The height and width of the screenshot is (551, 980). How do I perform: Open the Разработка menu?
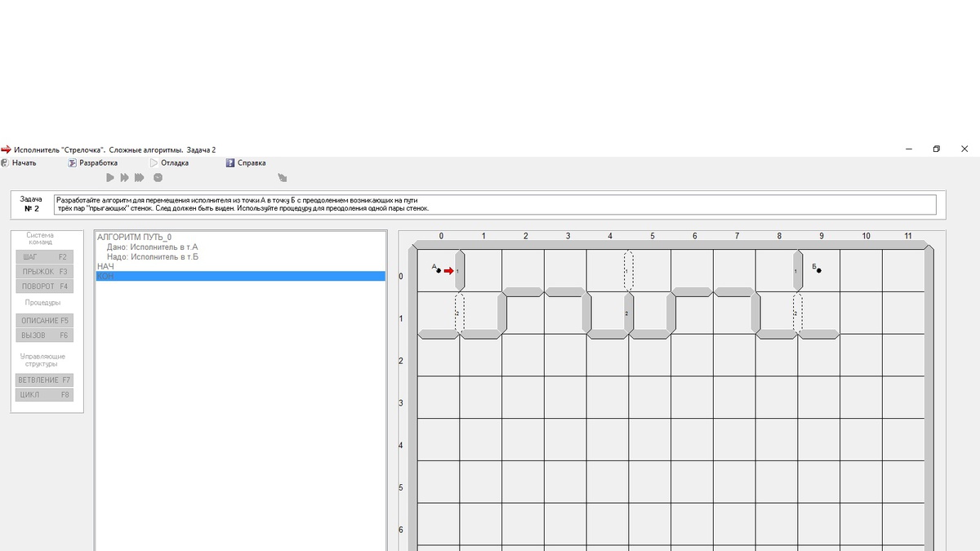(x=93, y=162)
